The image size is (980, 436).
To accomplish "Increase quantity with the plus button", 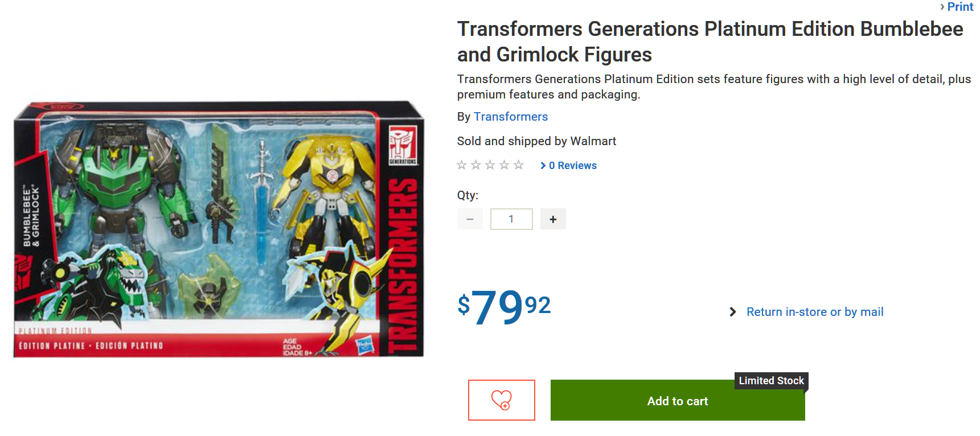I will click(x=553, y=219).
